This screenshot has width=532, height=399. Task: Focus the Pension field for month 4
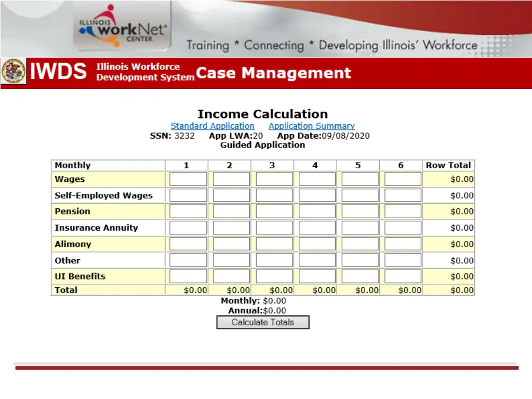click(317, 211)
